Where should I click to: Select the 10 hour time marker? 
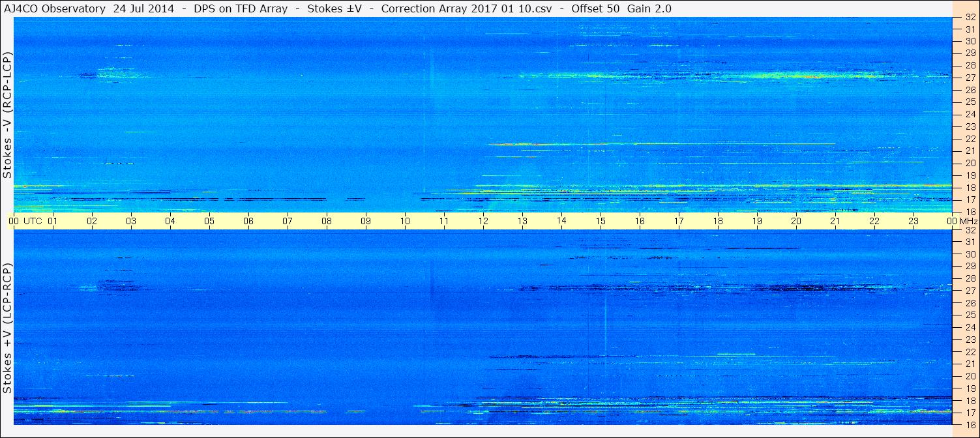click(405, 221)
